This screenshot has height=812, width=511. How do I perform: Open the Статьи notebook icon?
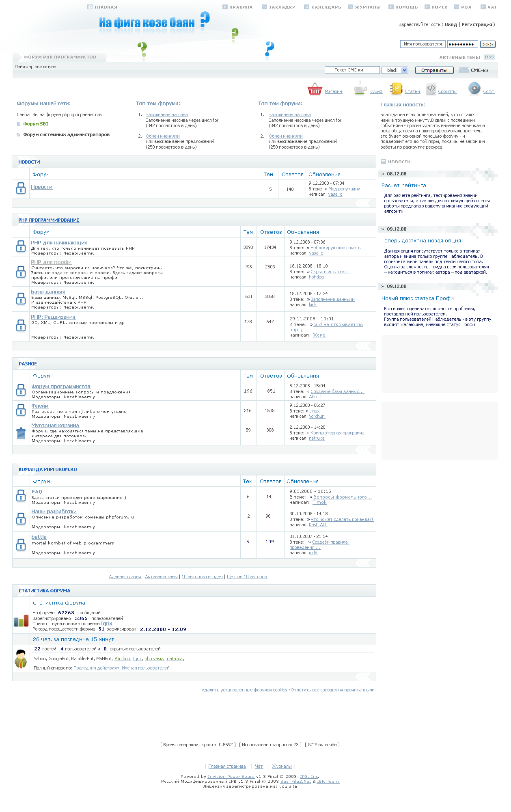(396, 89)
